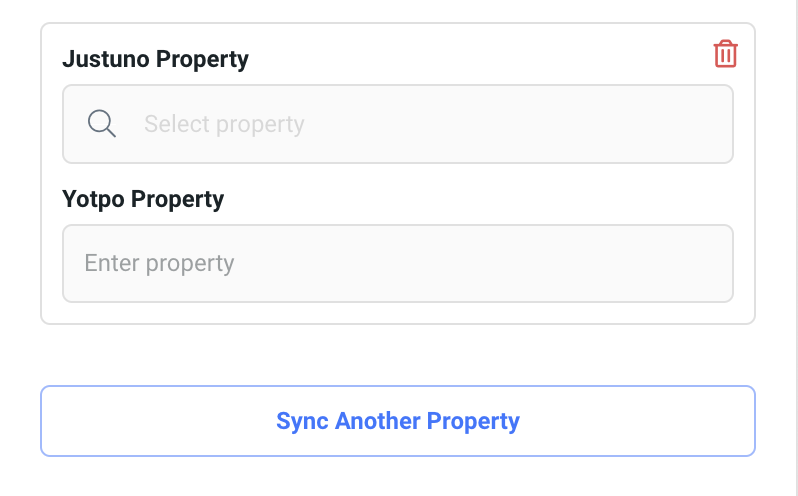Focus the Yotpo 'Enter property' field
The width and height of the screenshot is (798, 496).
point(398,263)
